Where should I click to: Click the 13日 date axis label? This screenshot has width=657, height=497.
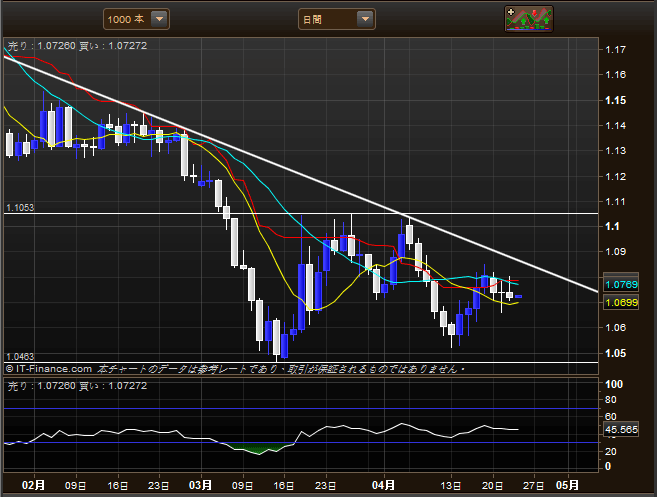coord(451,486)
